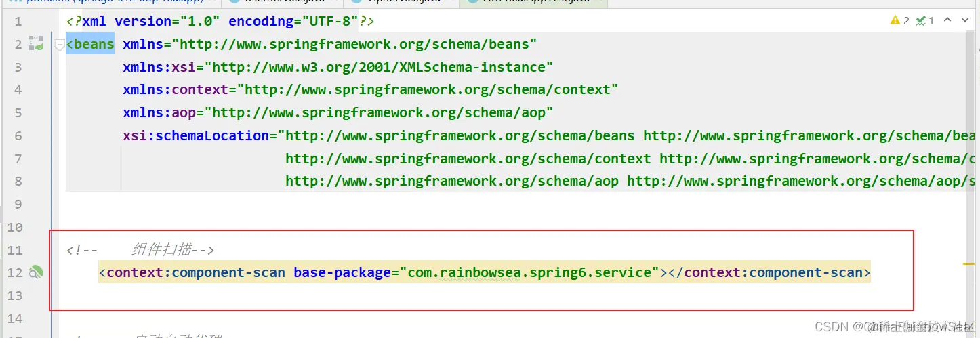Click the schema/aop URL on line 8

tap(452, 181)
